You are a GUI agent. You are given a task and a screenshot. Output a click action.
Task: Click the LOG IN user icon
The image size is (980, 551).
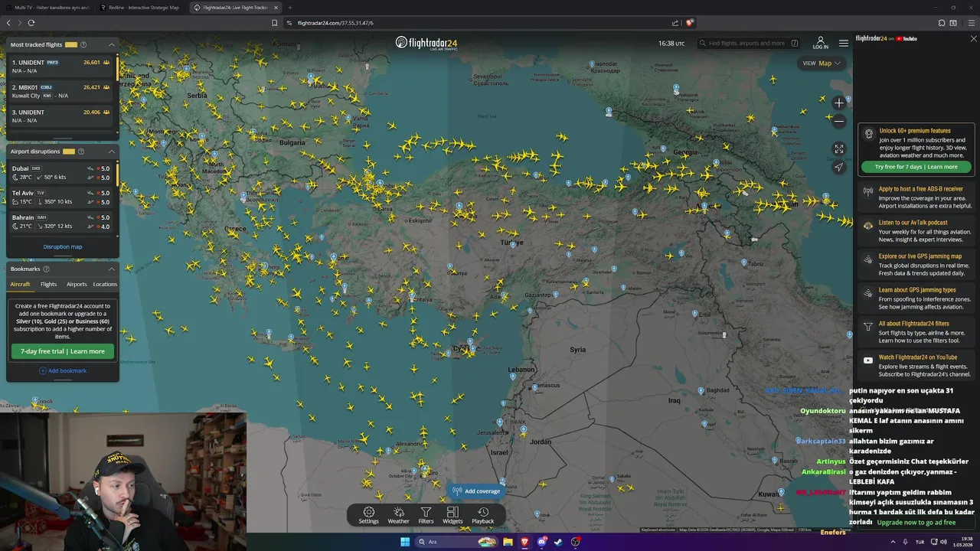(x=821, y=43)
